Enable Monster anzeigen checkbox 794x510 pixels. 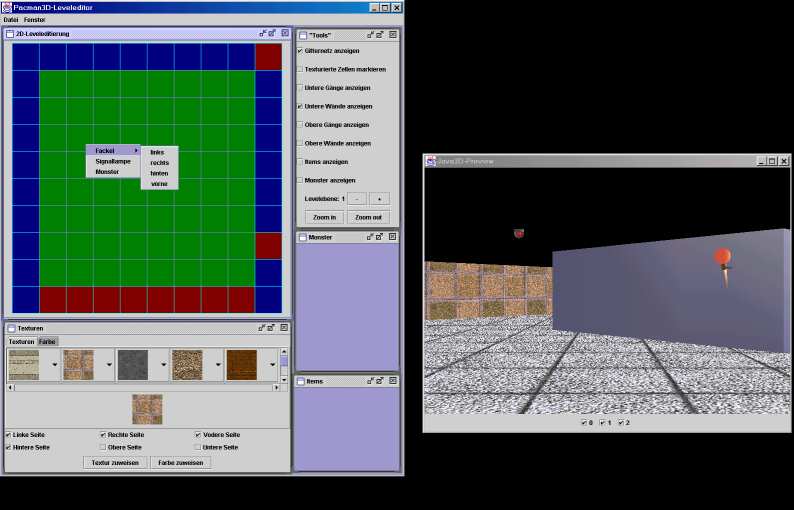300,180
